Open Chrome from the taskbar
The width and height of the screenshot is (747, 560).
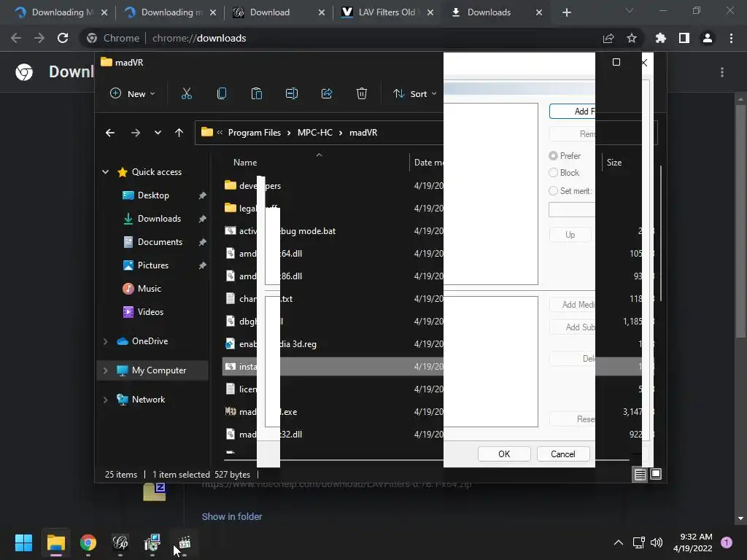coord(88,542)
